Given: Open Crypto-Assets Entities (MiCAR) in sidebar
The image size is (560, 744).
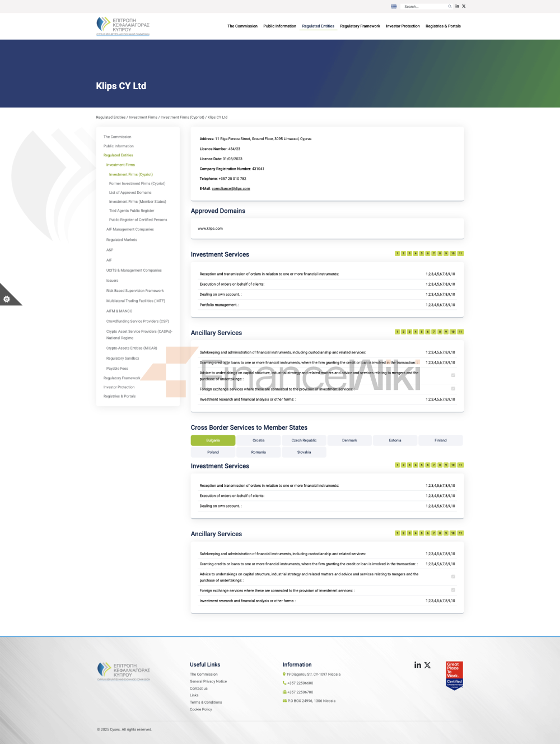Looking at the screenshot, I should (x=132, y=348).
